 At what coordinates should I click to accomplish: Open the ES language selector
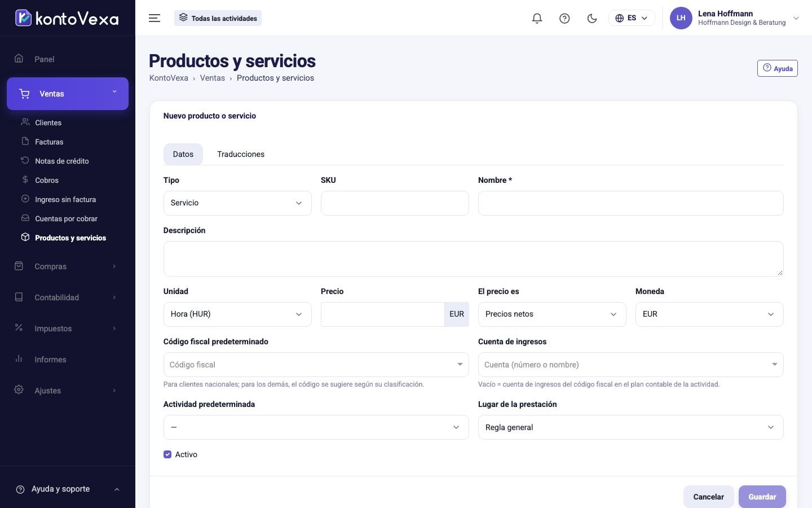pyautogui.click(x=632, y=18)
